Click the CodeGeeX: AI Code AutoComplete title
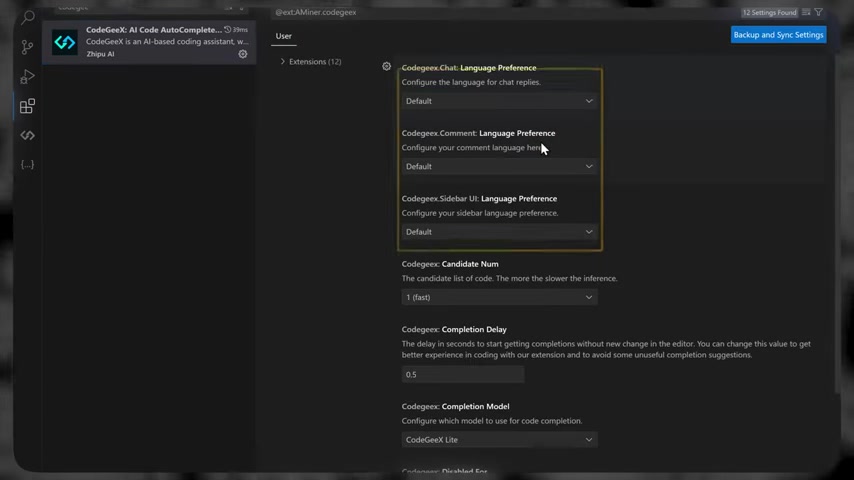Viewport: 854px width, 480px height. (x=154, y=30)
